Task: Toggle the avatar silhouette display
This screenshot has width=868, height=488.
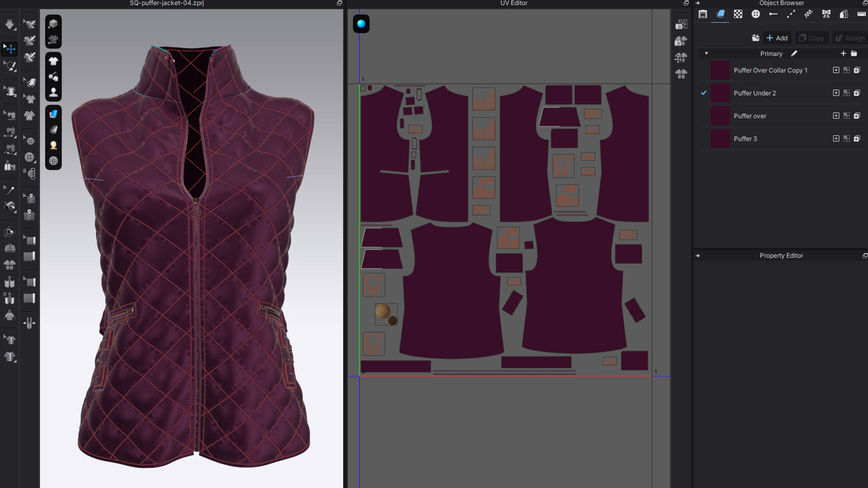Action: (53, 93)
